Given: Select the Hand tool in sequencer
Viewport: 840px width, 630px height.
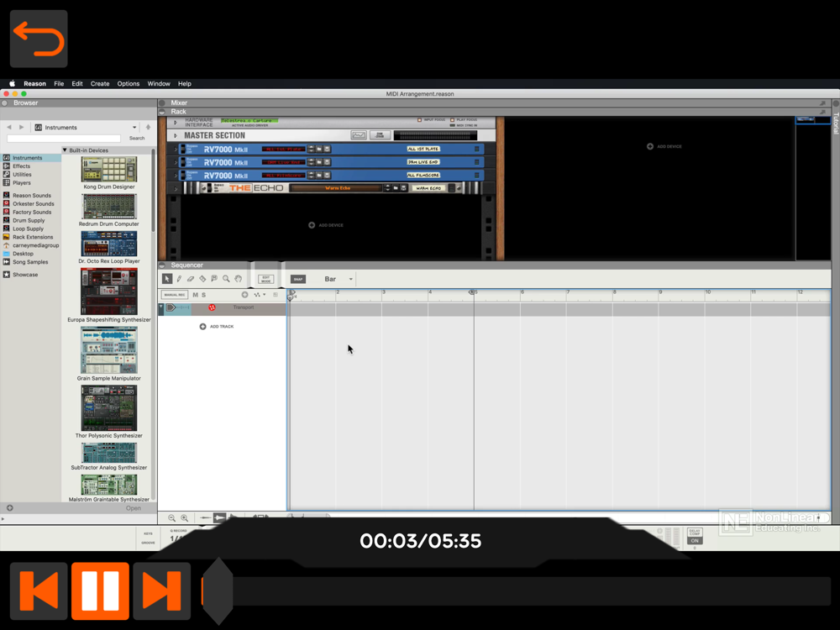Looking at the screenshot, I should pyautogui.click(x=238, y=279).
